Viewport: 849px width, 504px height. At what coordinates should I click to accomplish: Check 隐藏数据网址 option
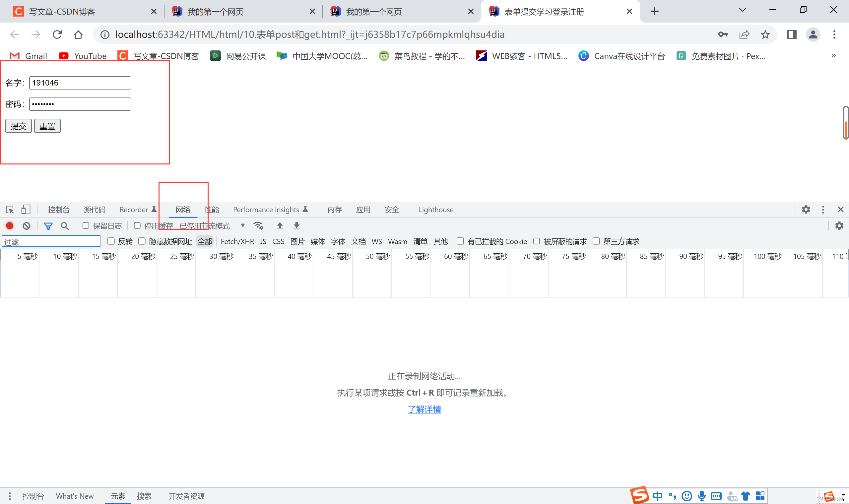coord(142,241)
